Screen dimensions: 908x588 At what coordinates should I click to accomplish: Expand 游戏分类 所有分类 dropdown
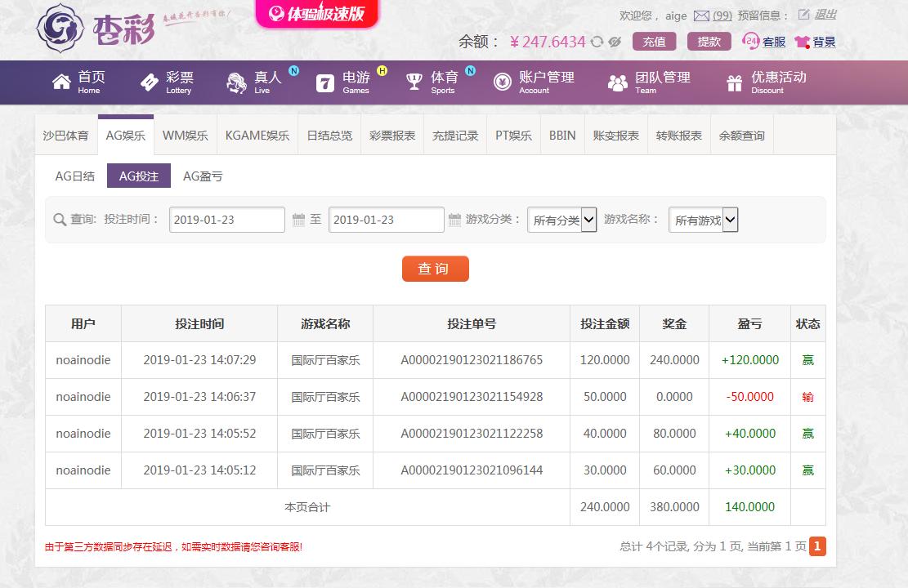pos(561,220)
